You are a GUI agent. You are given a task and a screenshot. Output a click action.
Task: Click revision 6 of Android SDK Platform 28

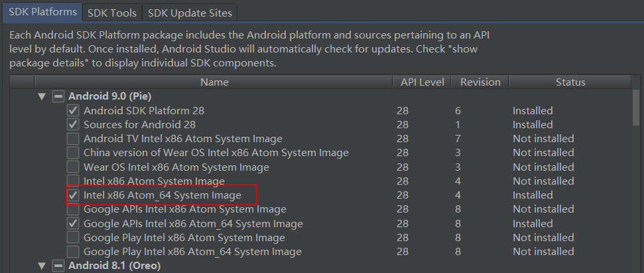(x=458, y=111)
